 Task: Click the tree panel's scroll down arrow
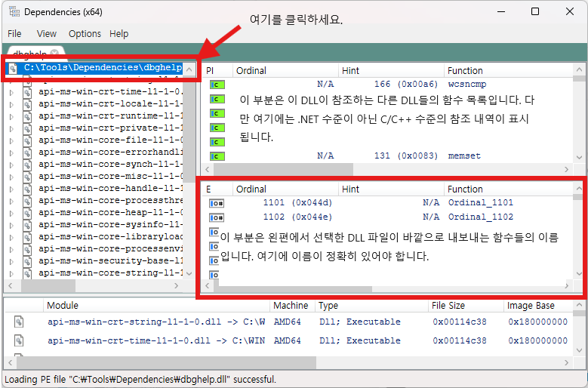(x=189, y=274)
